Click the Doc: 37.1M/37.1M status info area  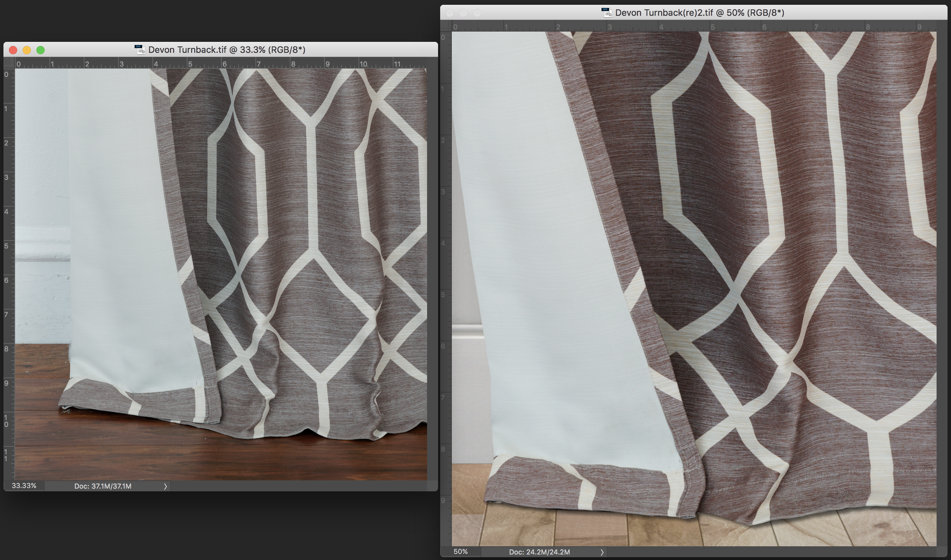[103, 486]
